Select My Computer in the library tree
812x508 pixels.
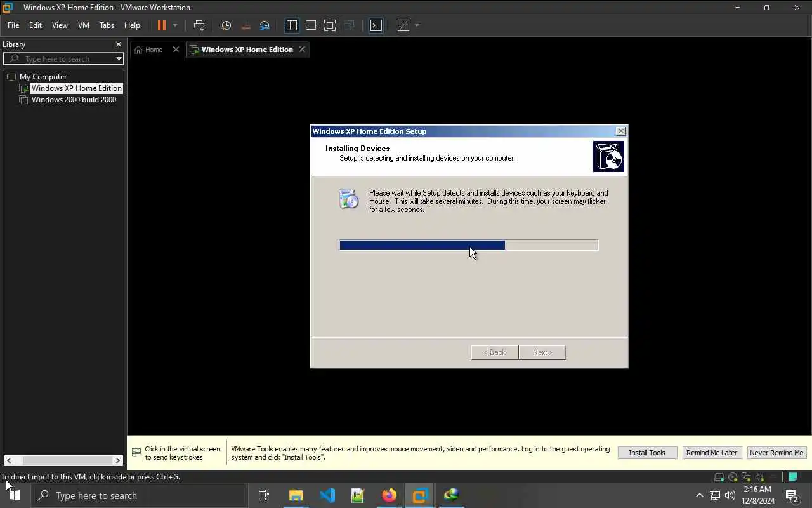[x=43, y=77]
